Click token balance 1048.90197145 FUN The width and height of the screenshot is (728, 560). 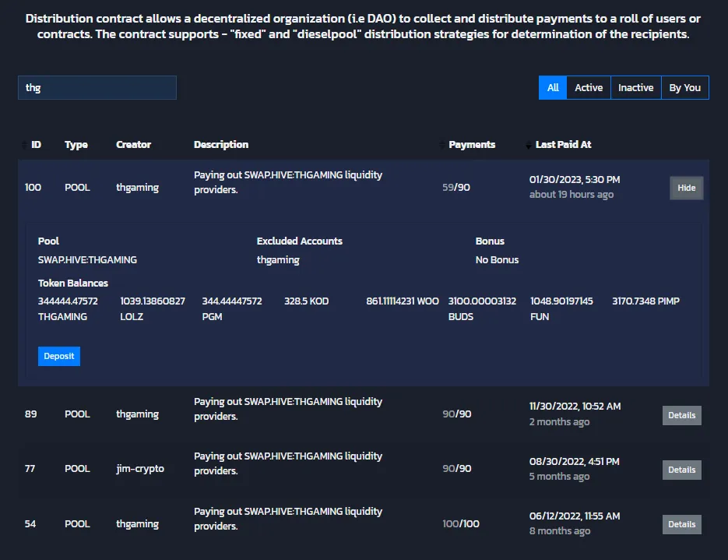click(x=561, y=308)
